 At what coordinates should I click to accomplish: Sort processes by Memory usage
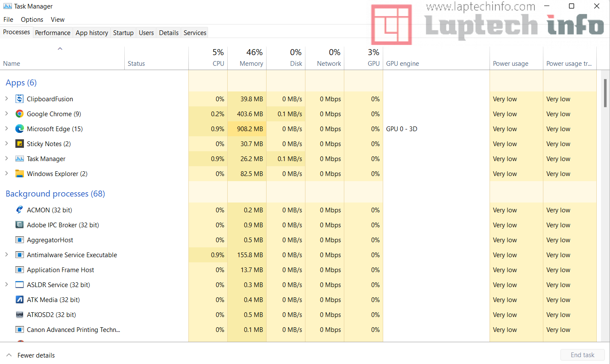click(x=247, y=58)
